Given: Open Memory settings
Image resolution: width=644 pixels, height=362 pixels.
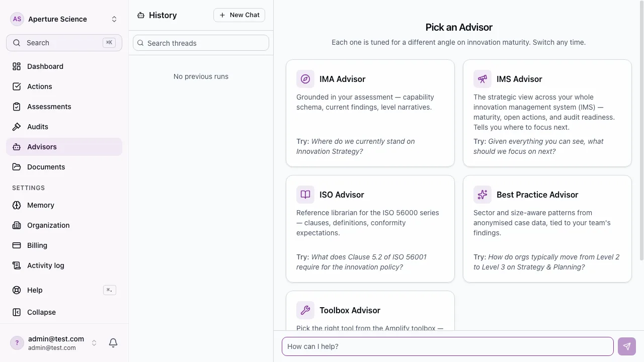Looking at the screenshot, I should 64,205.
